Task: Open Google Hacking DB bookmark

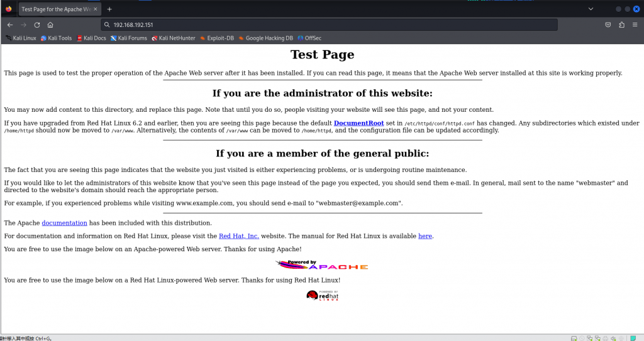Action: pyautogui.click(x=266, y=38)
